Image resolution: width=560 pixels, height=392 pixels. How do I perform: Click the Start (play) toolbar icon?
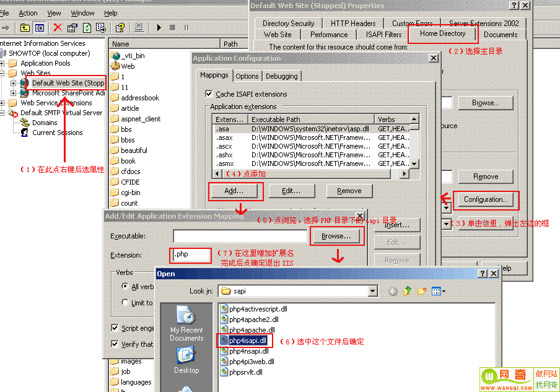click(159, 27)
